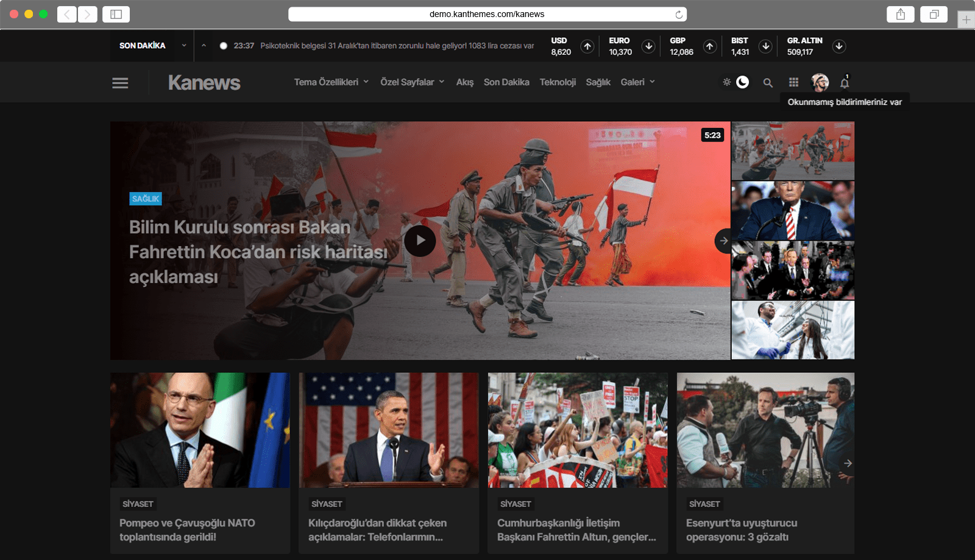Select the Trump slider thumbnail
The image size is (975, 560).
[x=793, y=211]
